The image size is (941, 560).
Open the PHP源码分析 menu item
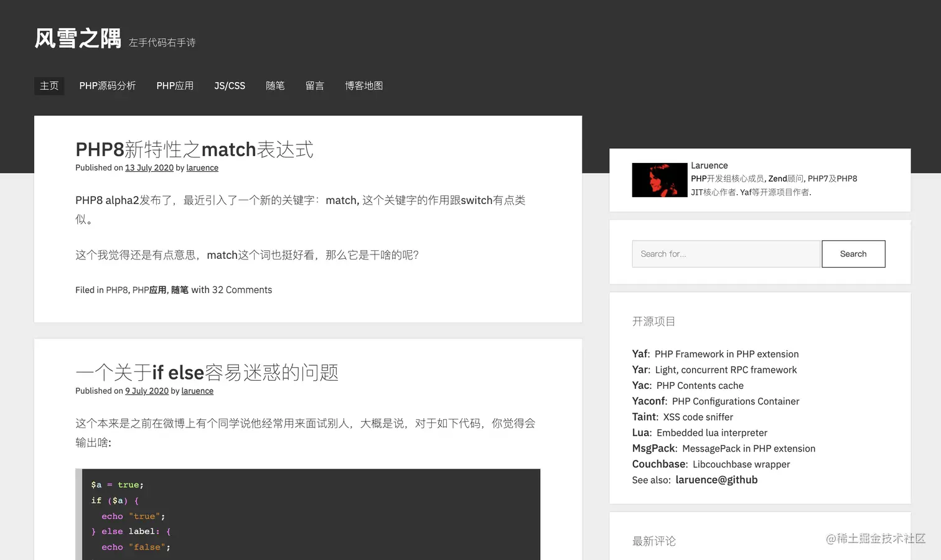[108, 86]
